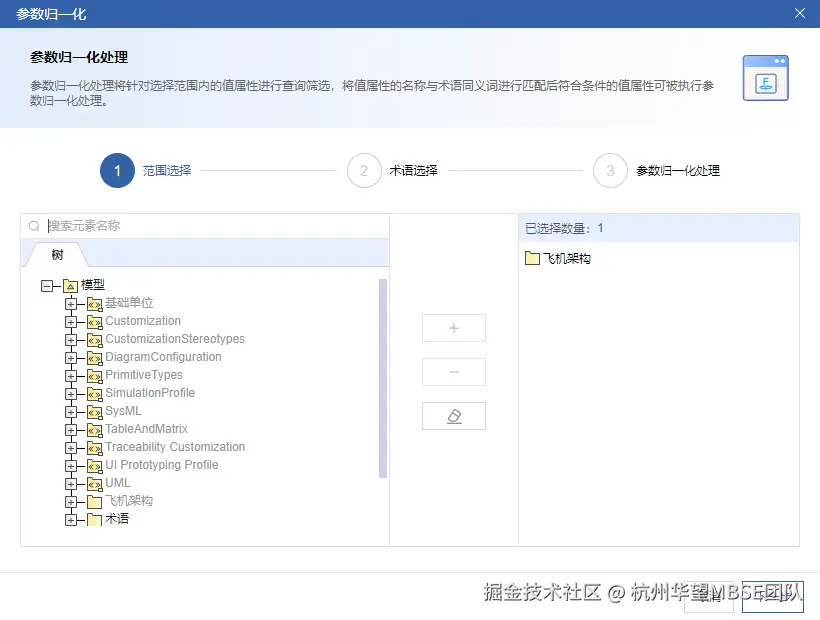The width and height of the screenshot is (820, 620).
Task: Select 模型 label in the tree
Action: tap(93, 285)
